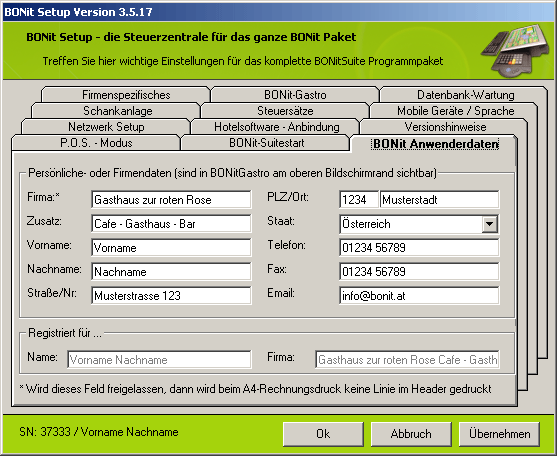Click the Ort field containing Musterstadt
This screenshot has height=456, width=557.
439,199
